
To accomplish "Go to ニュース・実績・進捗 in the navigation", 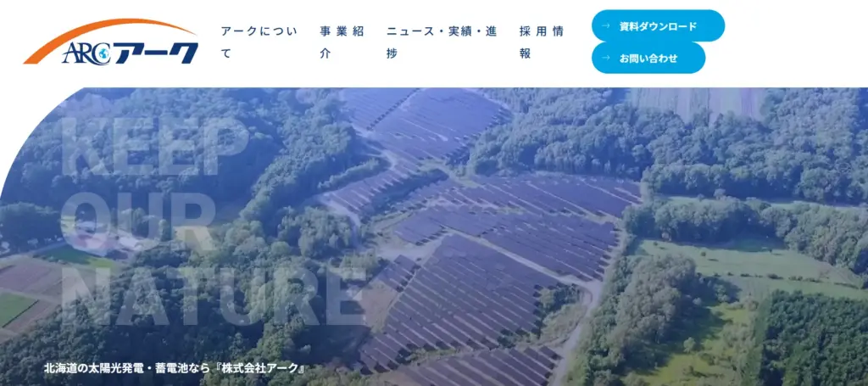I will 442,42.
